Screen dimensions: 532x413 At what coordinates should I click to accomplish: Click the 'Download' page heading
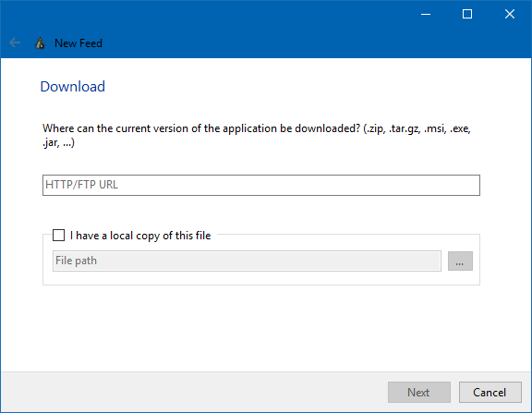(73, 87)
